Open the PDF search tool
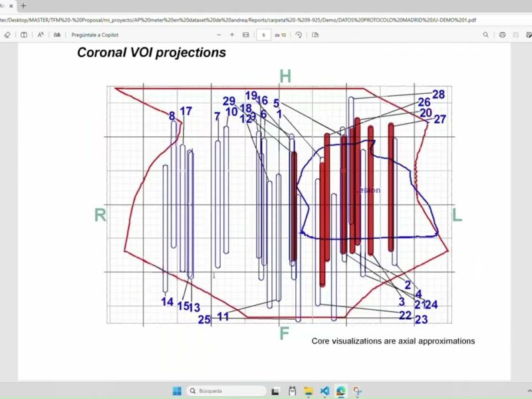The image size is (532, 399). (x=486, y=35)
